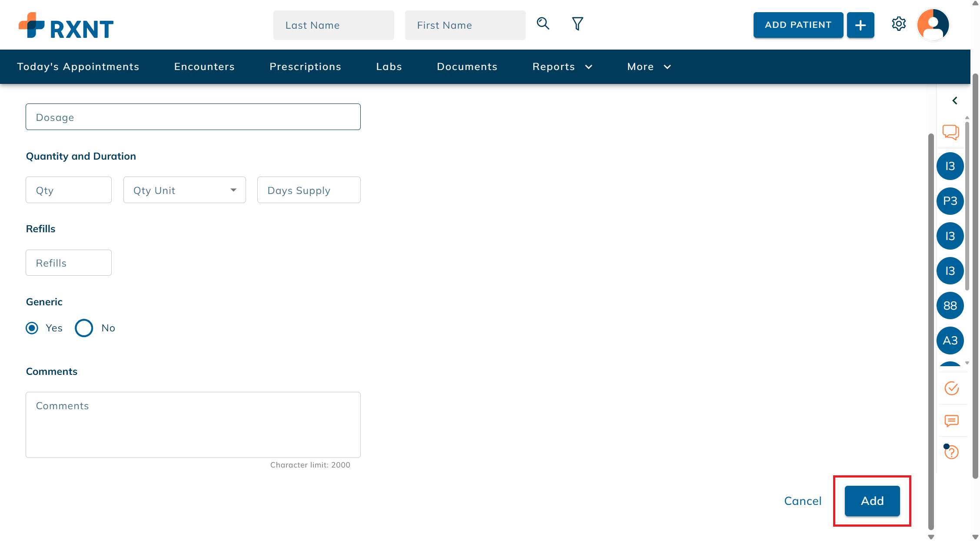Open the messages icon near the sidebar bottom

[x=951, y=421]
